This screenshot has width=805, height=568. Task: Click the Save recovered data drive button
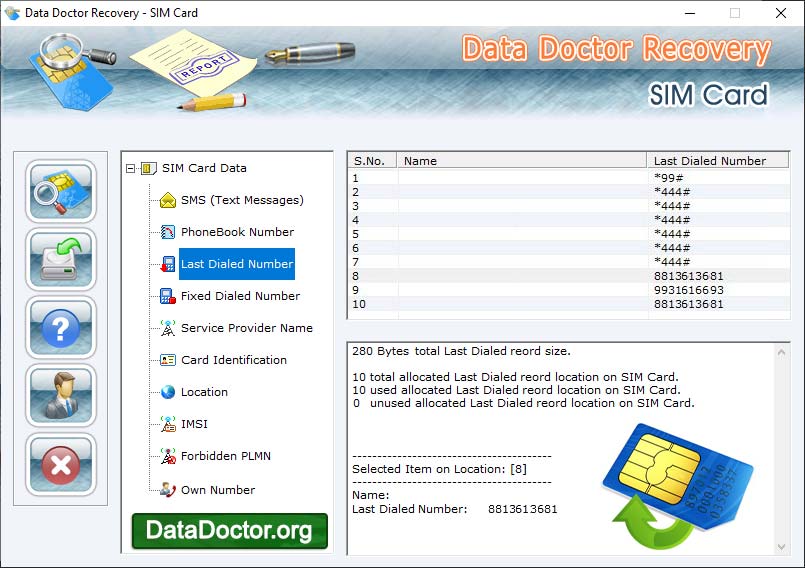(61, 259)
